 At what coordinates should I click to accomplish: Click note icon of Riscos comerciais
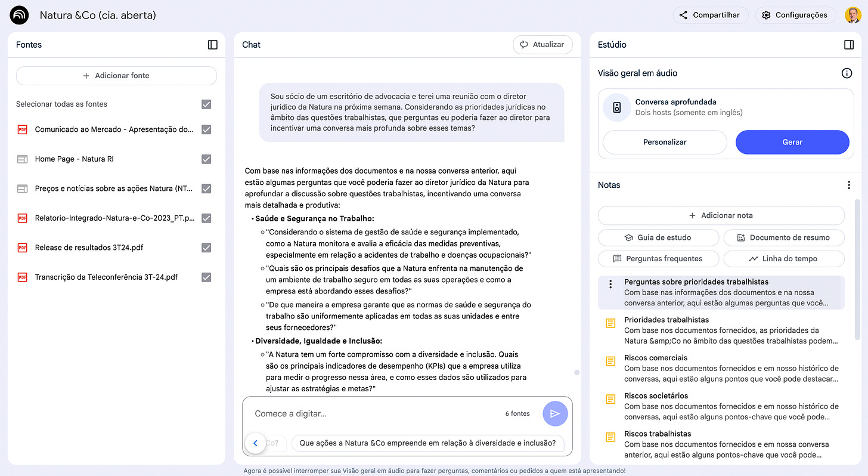(x=610, y=361)
